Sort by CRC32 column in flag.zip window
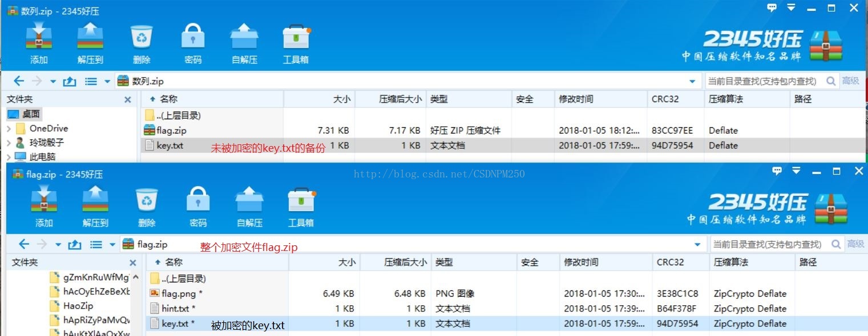The image size is (868, 336). (x=680, y=262)
